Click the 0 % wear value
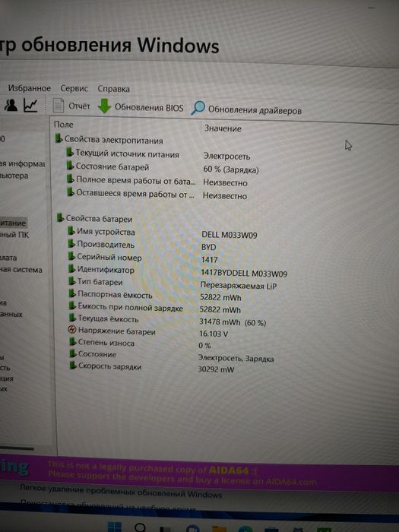The height and width of the screenshot is (532, 399). 204,346
